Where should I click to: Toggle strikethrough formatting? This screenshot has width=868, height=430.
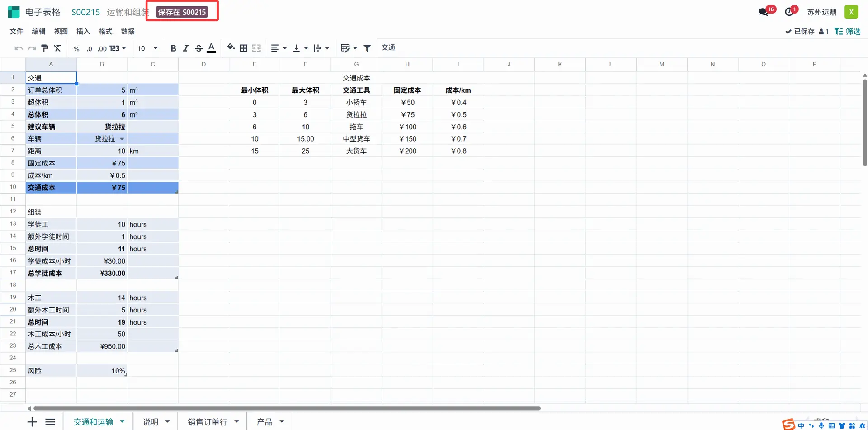tap(198, 48)
